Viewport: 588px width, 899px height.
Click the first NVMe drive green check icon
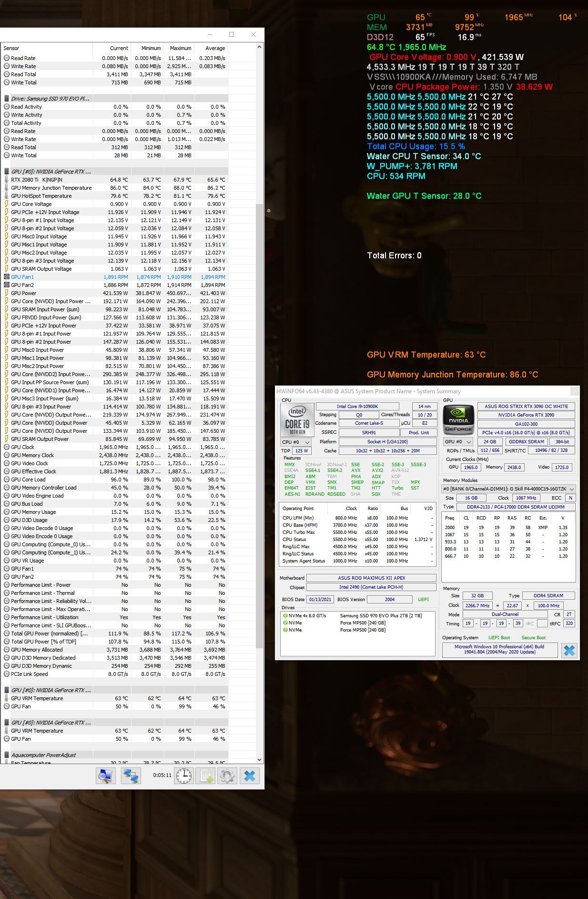tap(285, 615)
